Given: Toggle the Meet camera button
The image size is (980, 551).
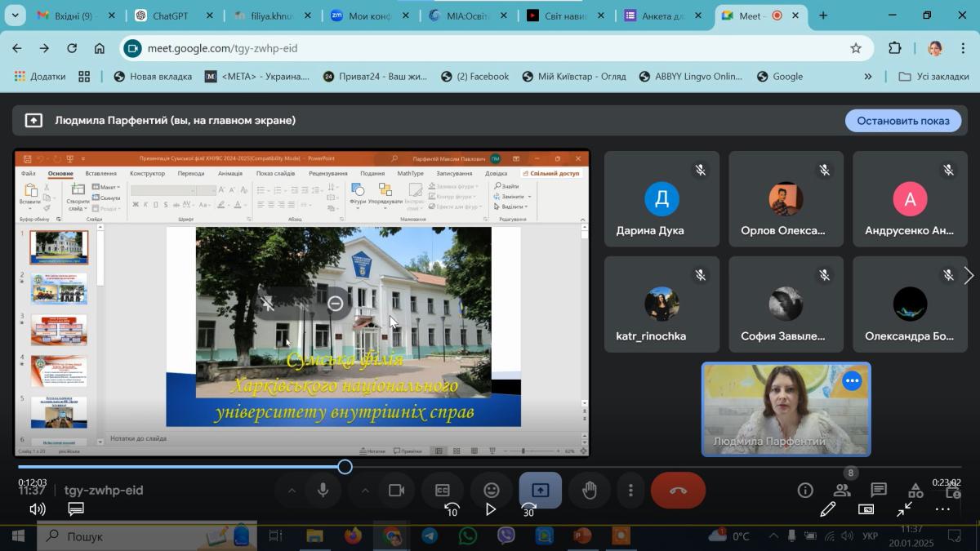Looking at the screenshot, I should point(397,490).
